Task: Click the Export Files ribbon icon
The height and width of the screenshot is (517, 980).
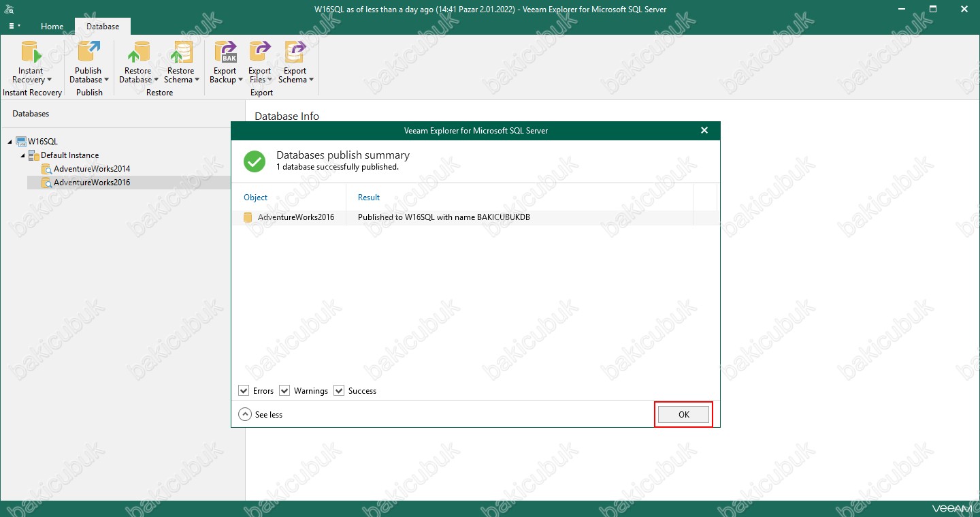Action: pyautogui.click(x=259, y=52)
